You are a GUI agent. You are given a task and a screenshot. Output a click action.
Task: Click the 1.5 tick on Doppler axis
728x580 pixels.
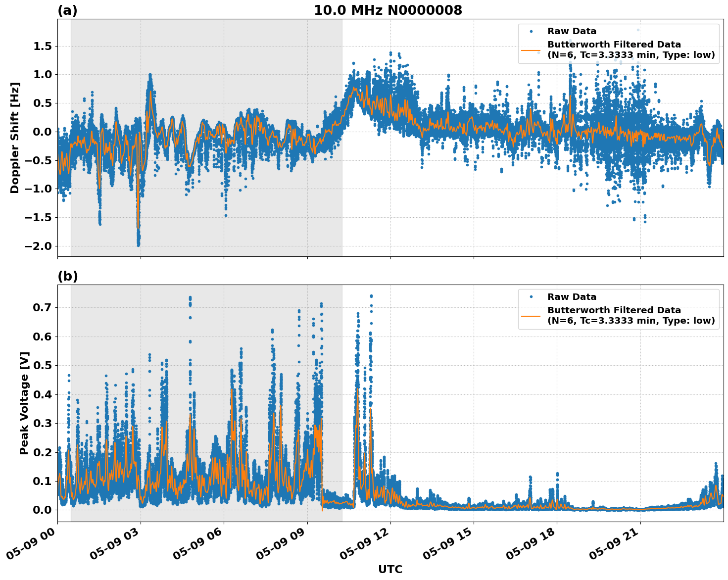pos(44,46)
